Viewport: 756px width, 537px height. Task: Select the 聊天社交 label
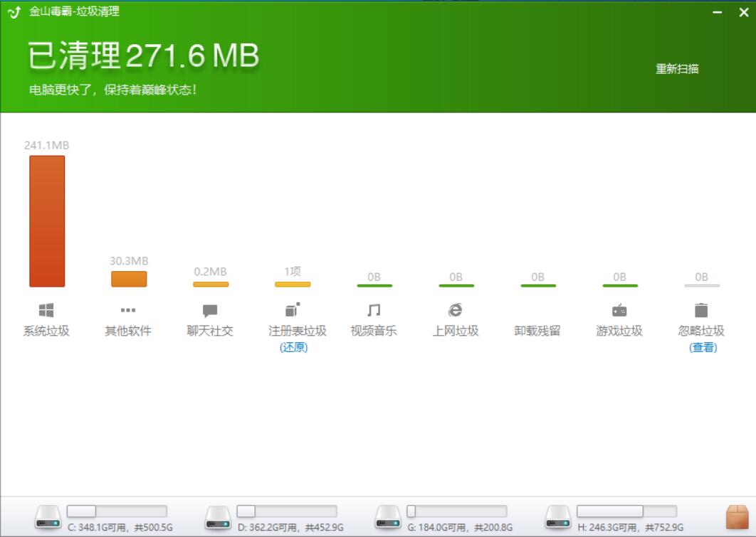pyautogui.click(x=210, y=331)
